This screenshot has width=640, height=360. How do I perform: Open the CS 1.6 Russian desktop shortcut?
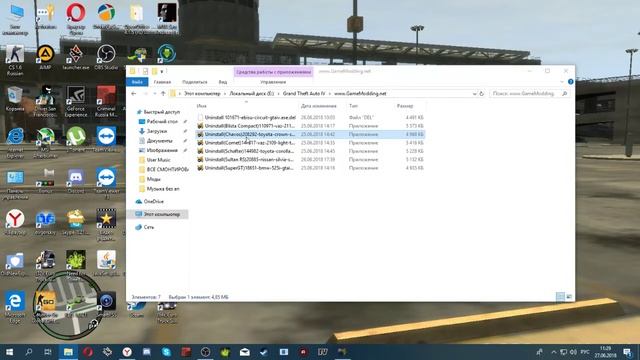(x=15, y=60)
